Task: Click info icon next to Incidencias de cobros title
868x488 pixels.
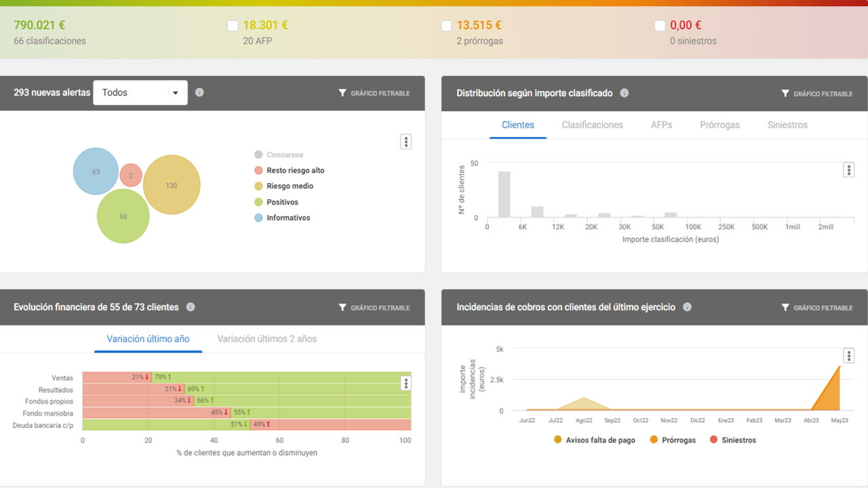Action: (x=687, y=307)
